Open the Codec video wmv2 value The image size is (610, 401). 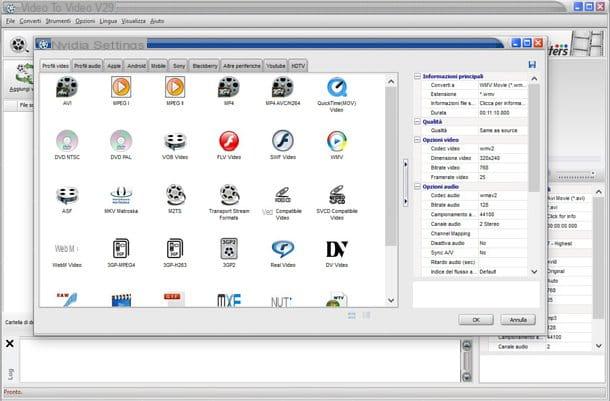pos(502,149)
